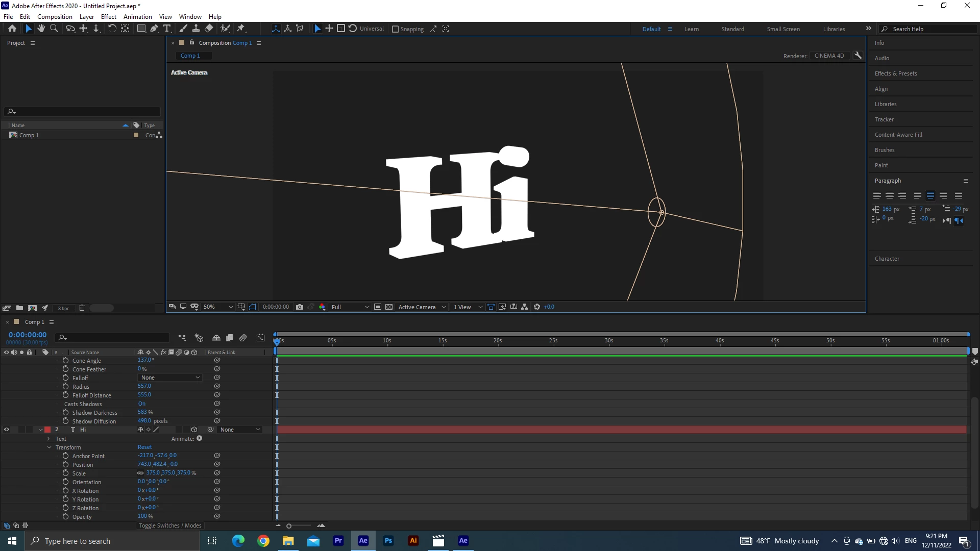Click Toggle Switches / Modes button

(170, 525)
